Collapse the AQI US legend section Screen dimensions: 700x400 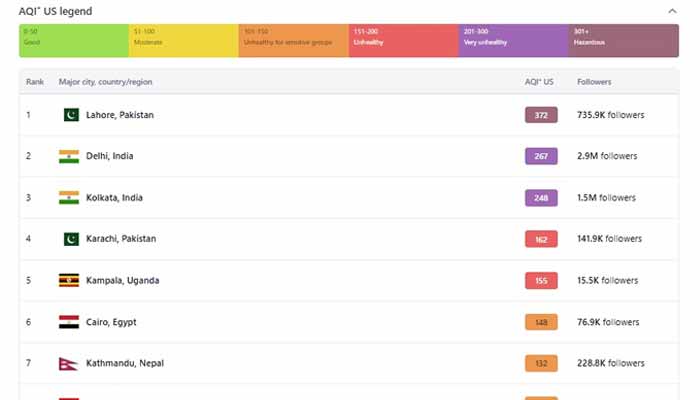click(x=672, y=11)
